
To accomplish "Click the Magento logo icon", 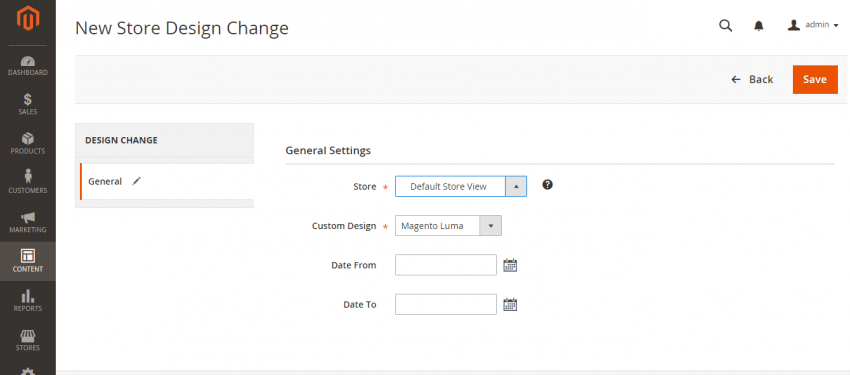I will (28, 18).
